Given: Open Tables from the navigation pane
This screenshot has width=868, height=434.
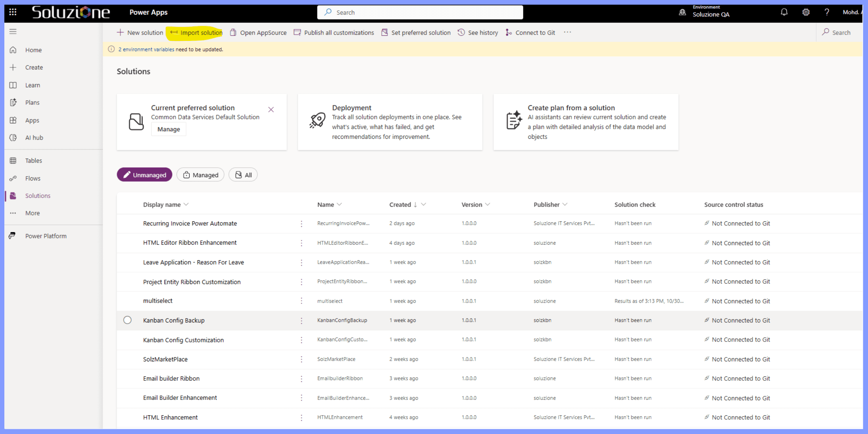Looking at the screenshot, I should click(x=33, y=160).
